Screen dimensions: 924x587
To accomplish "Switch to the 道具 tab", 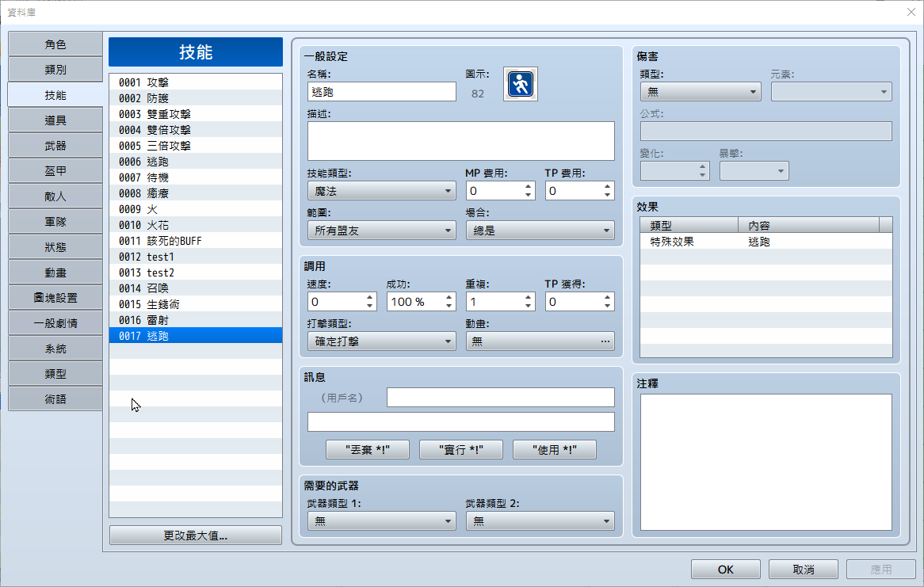I will [55, 120].
